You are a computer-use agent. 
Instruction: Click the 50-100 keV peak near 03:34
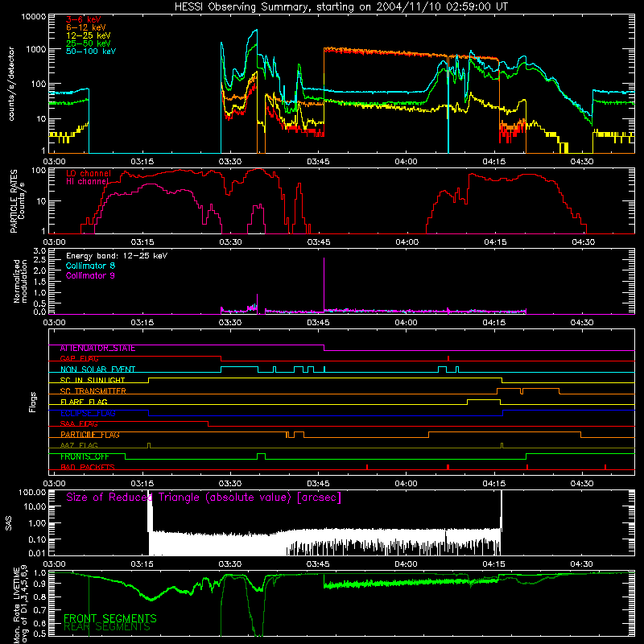(x=256, y=31)
